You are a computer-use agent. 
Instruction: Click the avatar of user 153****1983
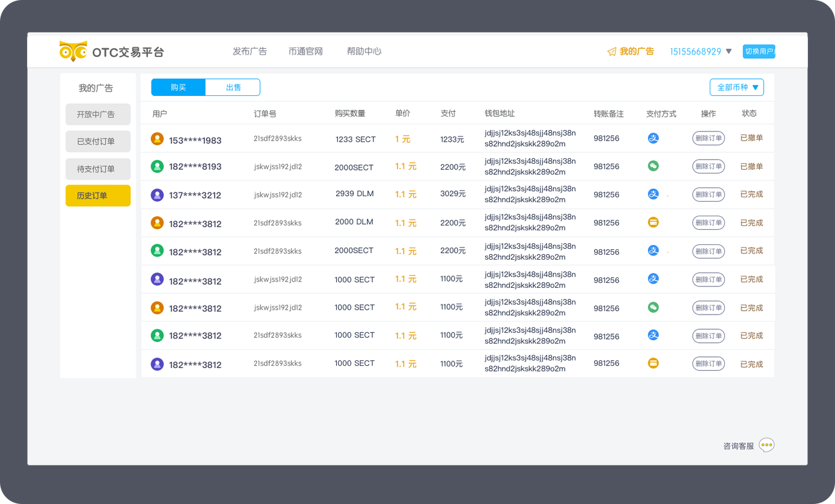(x=157, y=139)
